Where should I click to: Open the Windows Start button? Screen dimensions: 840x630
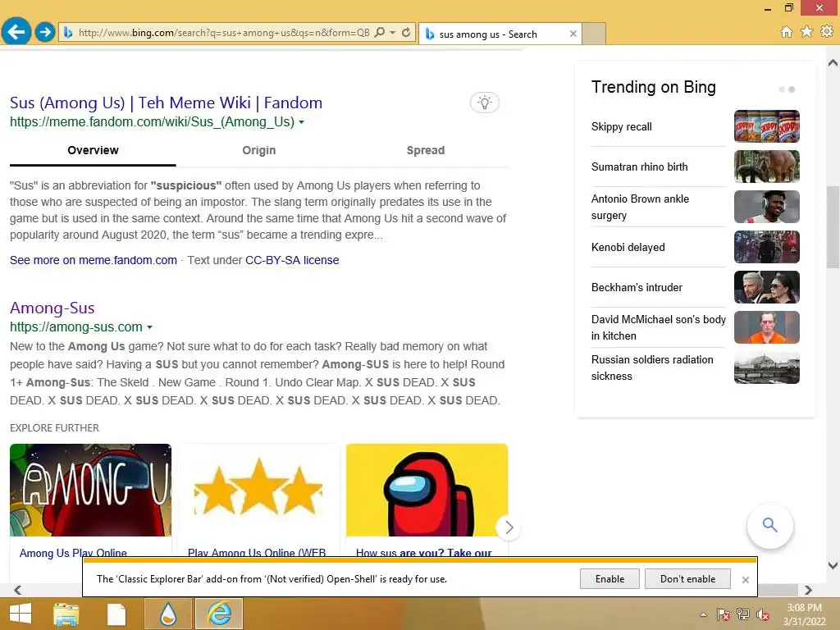(21, 614)
